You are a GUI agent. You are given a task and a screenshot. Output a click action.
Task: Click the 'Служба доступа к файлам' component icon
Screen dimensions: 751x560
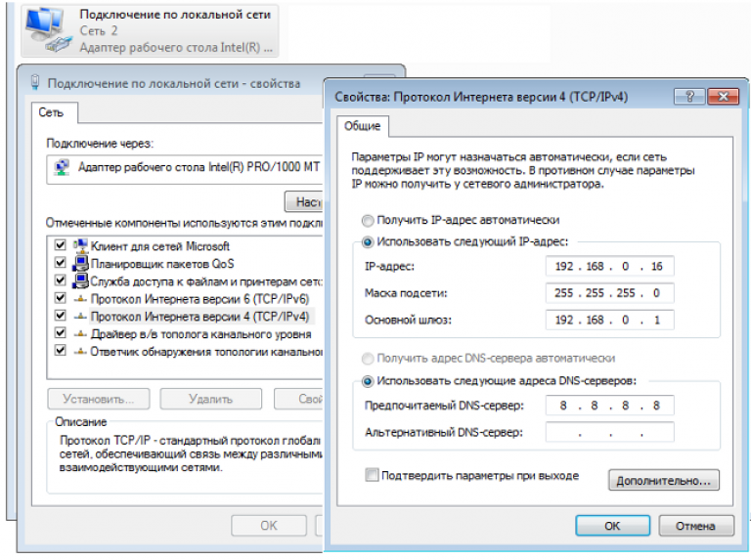tap(81, 280)
